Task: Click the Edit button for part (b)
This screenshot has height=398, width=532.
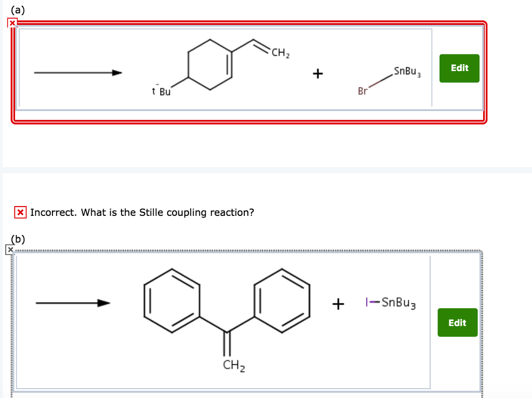Action: click(x=457, y=322)
